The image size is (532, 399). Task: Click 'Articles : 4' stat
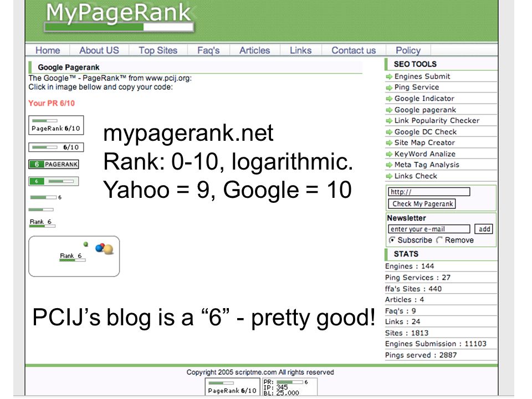click(x=405, y=299)
